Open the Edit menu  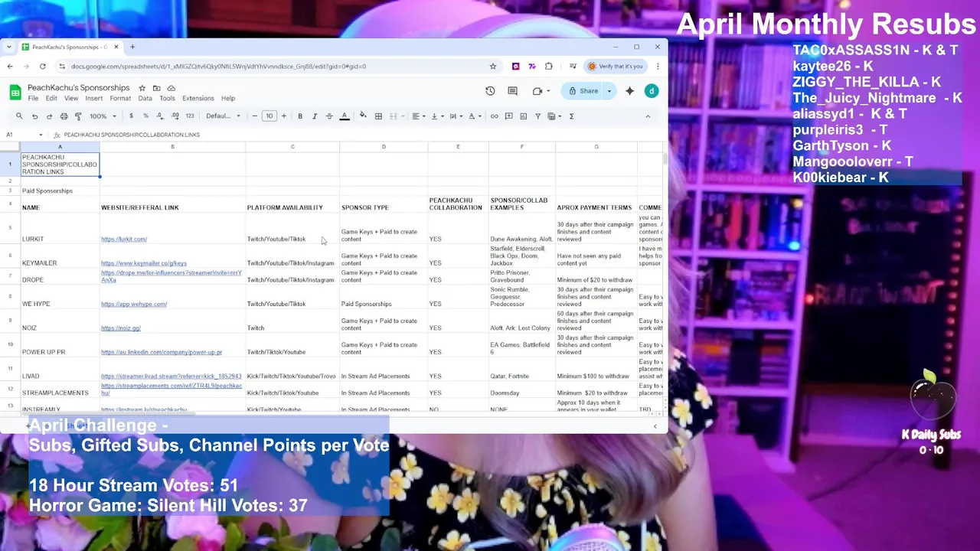51,99
